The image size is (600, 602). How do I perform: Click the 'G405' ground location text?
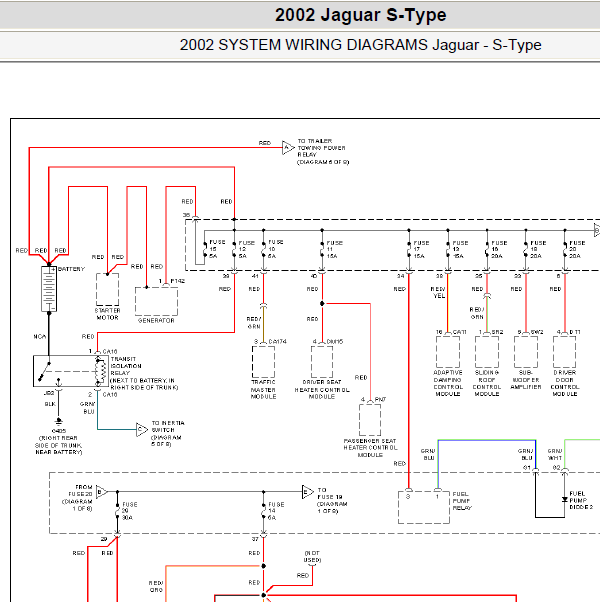(x=58, y=431)
